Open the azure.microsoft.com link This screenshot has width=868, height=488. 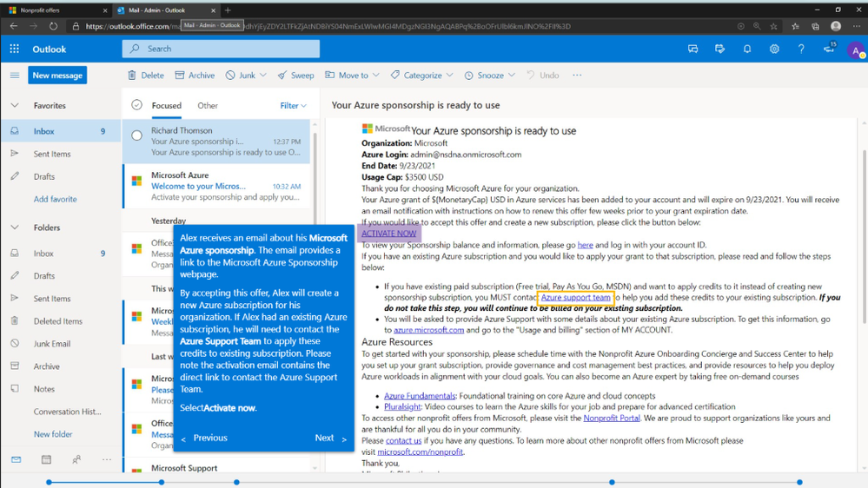(x=428, y=330)
